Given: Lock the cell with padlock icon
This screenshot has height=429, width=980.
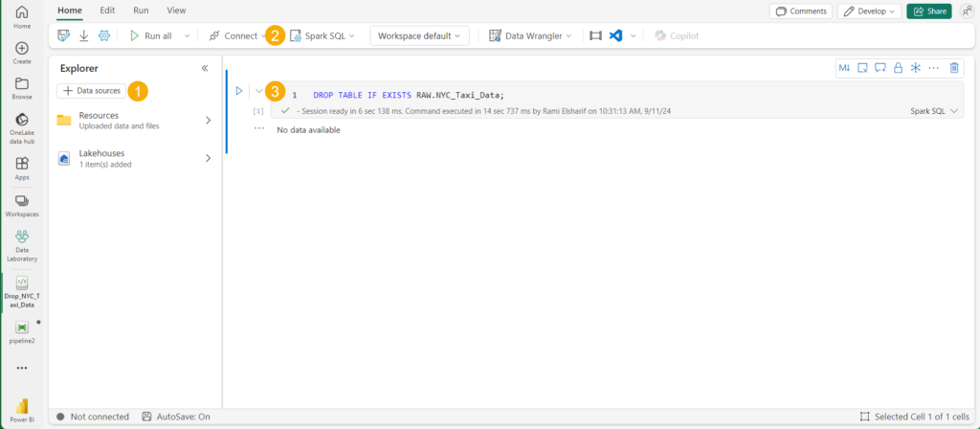Looking at the screenshot, I should tap(898, 67).
